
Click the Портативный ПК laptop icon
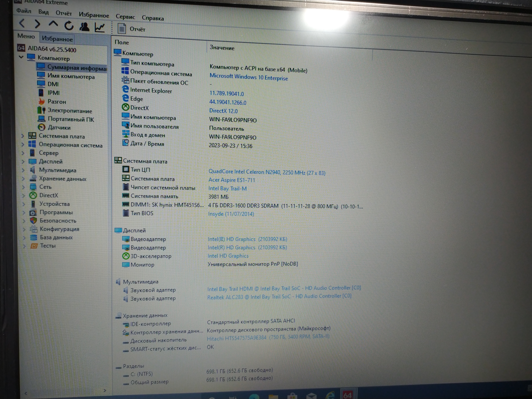(x=42, y=119)
